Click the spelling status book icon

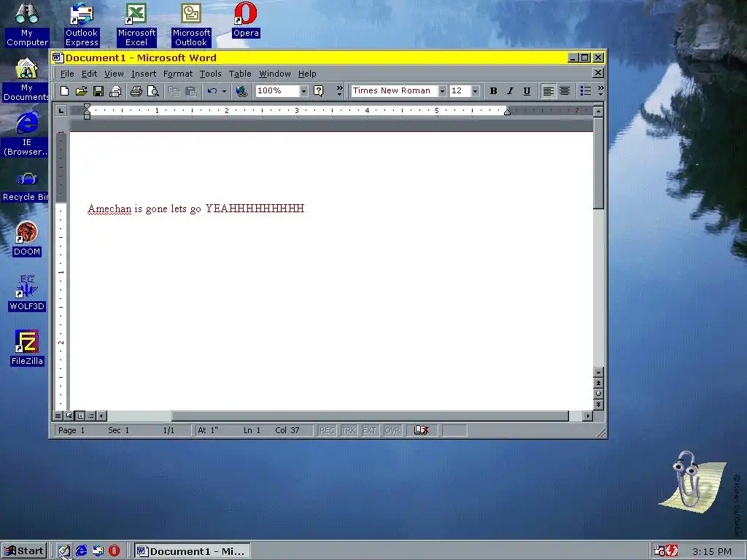click(x=422, y=430)
